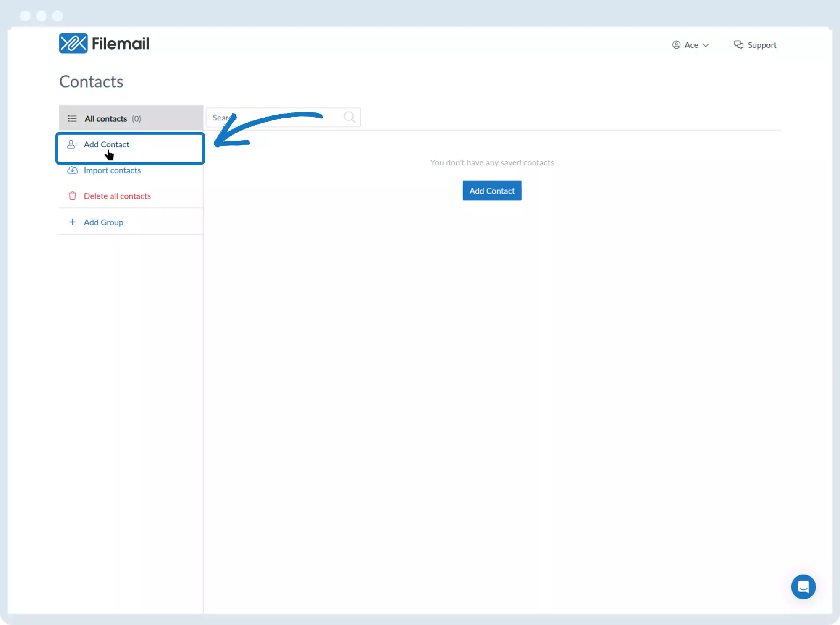Open the Ace account menu

coord(691,45)
